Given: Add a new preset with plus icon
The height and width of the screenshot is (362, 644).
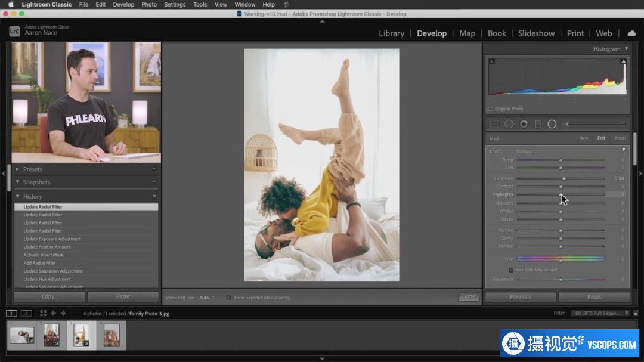Looking at the screenshot, I should click(154, 169).
